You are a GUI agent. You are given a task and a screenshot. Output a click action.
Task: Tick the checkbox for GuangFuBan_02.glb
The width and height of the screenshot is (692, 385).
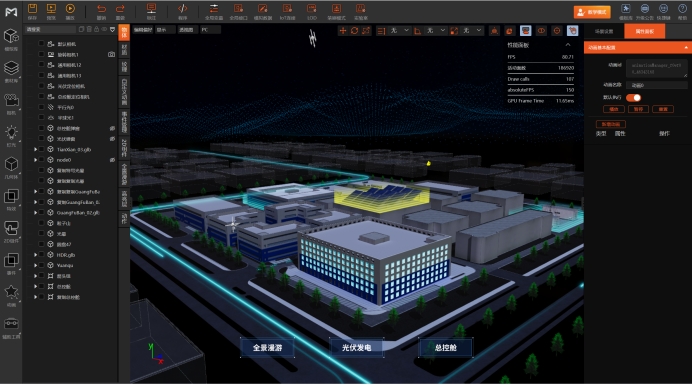tap(41, 212)
